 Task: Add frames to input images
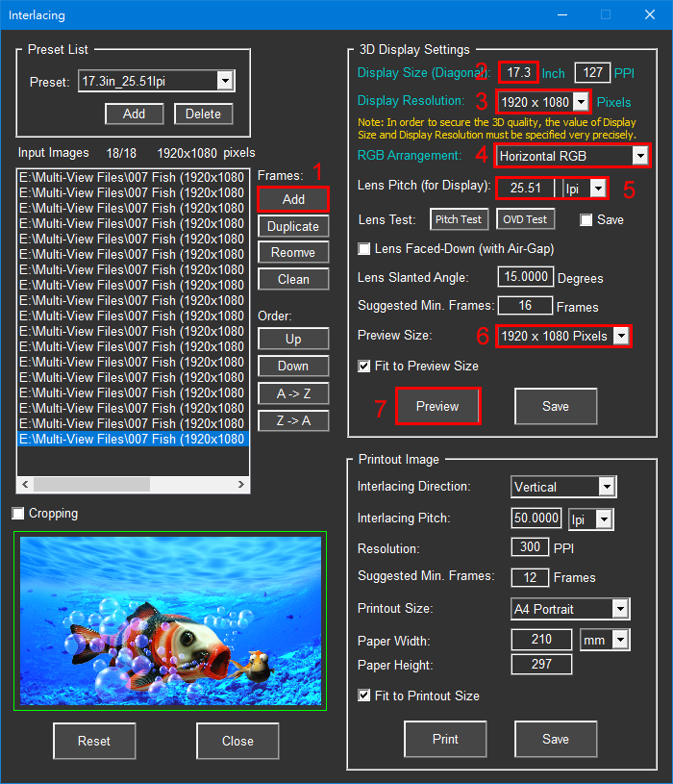pos(293,199)
